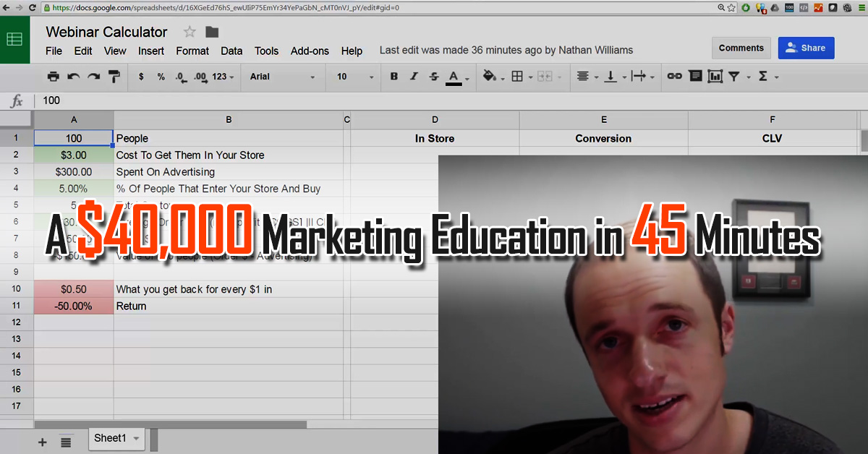Viewport: 868px width, 454px height.
Task: Open the Format menu
Action: 192,51
